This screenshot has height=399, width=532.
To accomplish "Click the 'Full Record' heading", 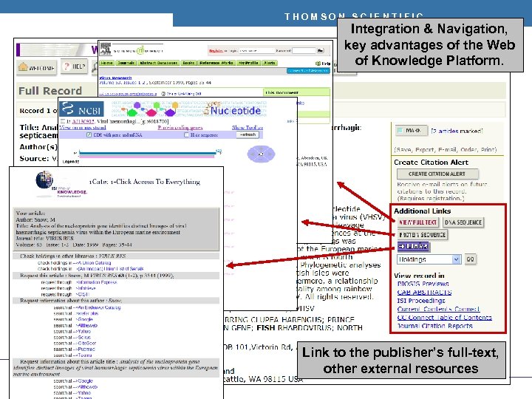I will 50,91.
